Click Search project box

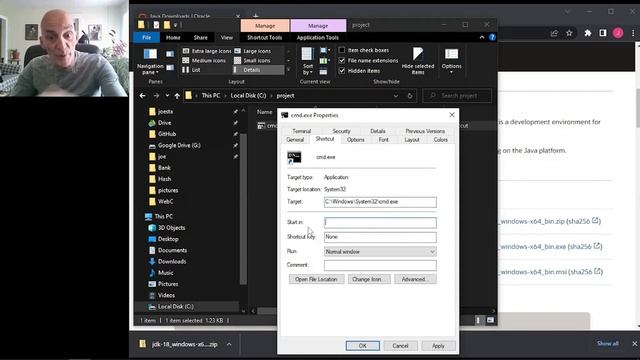click(x=457, y=96)
